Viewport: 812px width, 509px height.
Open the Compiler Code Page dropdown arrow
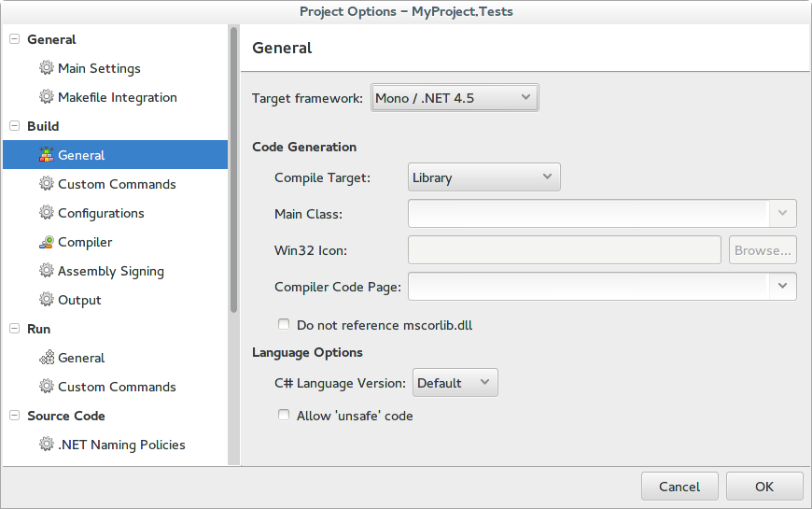pyautogui.click(x=782, y=286)
